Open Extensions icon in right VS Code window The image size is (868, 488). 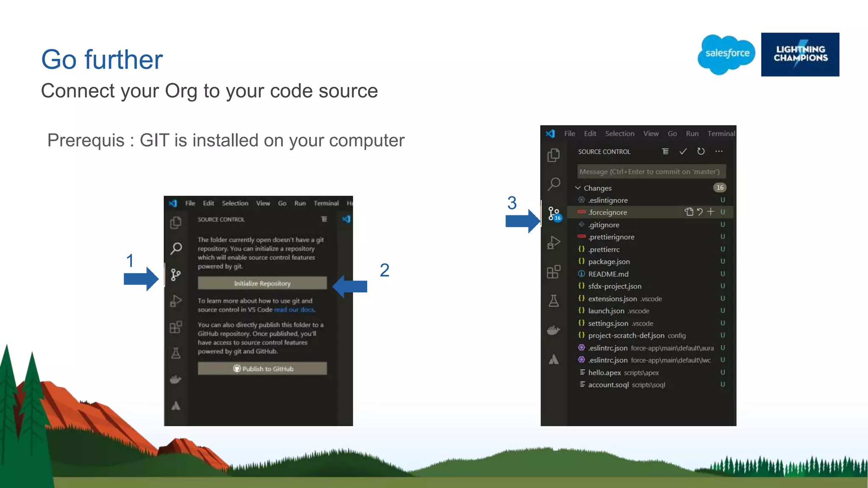click(x=554, y=272)
